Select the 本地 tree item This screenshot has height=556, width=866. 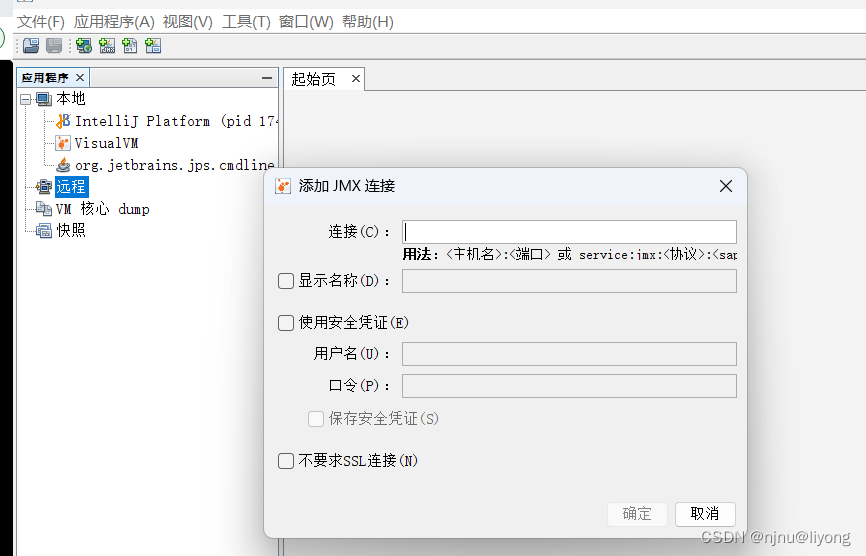(71, 99)
